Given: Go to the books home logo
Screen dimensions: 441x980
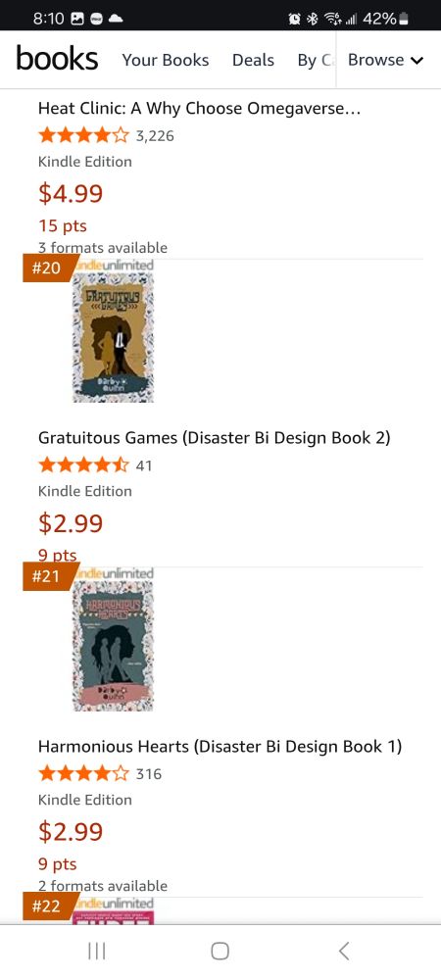Looking at the screenshot, I should click(x=57, y=60).
